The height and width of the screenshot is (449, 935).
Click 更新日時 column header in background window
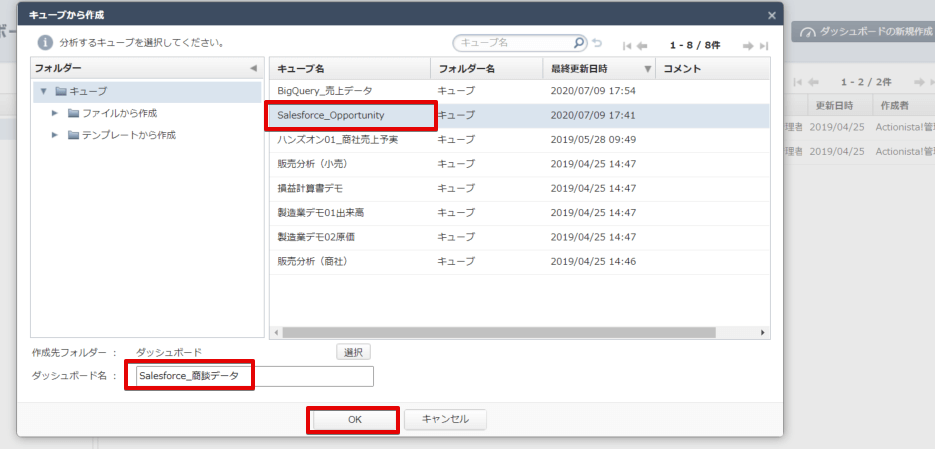click(835, 106)
